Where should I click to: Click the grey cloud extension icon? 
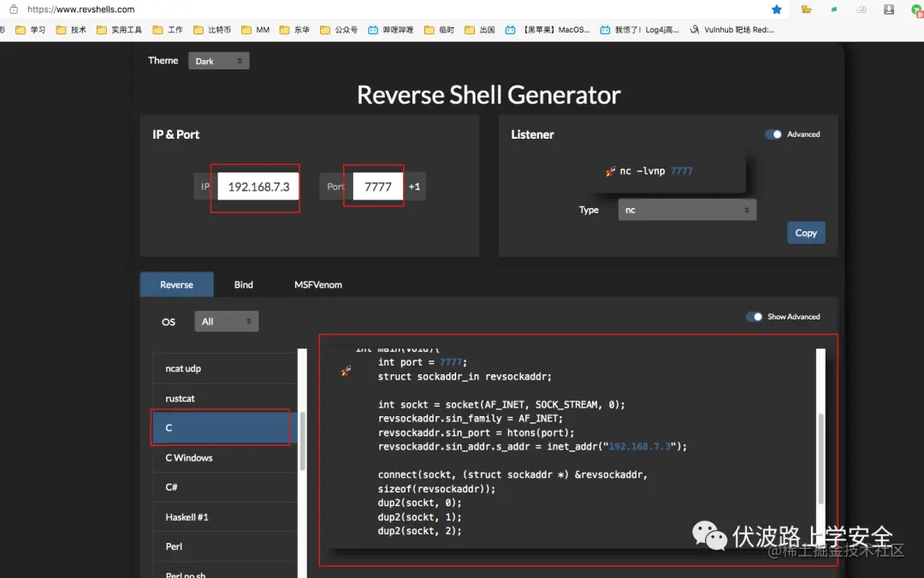click(862, 9)
